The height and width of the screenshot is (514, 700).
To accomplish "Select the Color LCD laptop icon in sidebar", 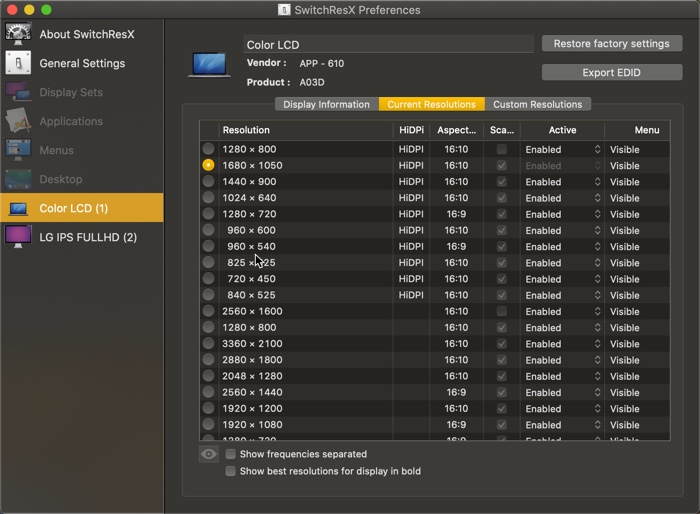I will tap(18, 208).
